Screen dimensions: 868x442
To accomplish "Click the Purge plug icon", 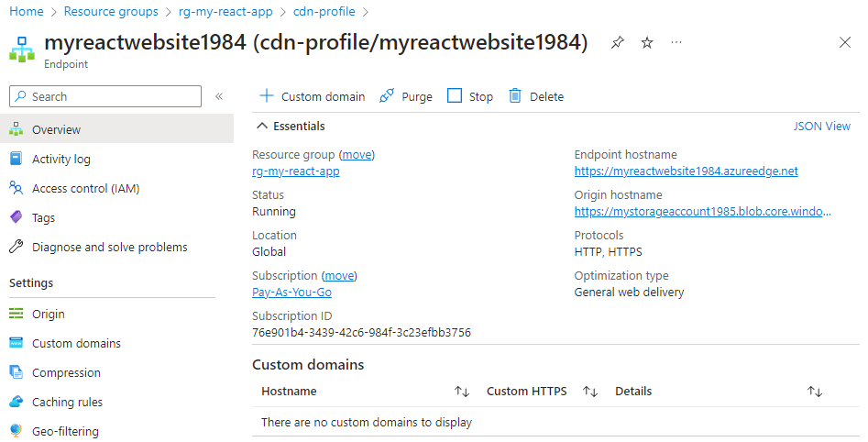I will (387, 95).
